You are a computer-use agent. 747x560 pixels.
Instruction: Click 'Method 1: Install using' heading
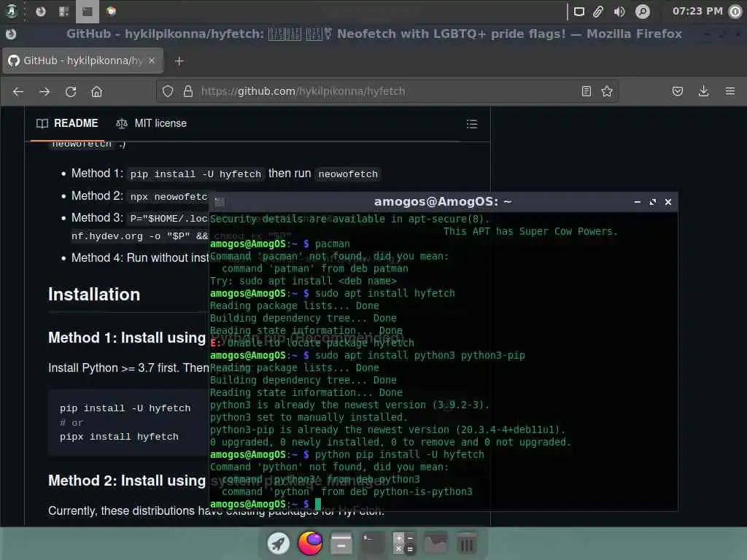tap(127, 338)
